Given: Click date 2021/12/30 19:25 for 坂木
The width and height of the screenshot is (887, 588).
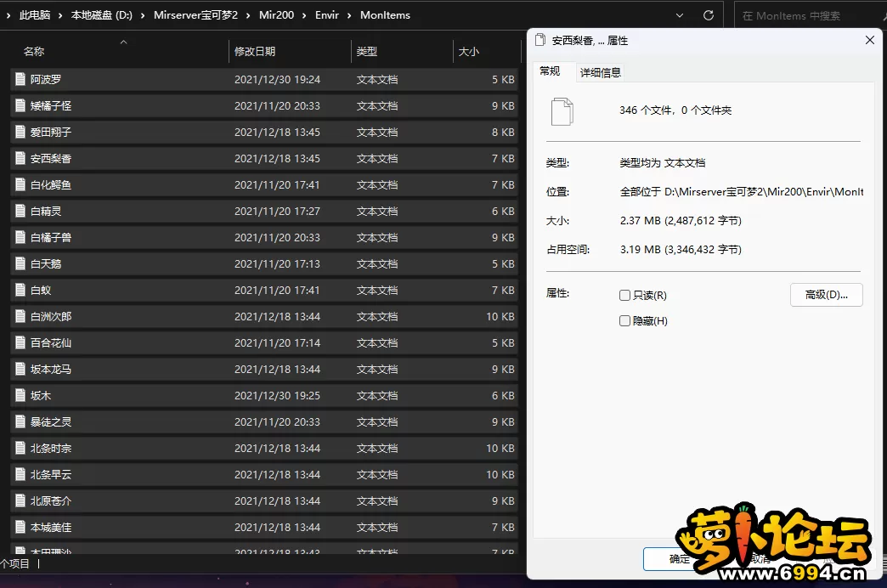Looking at the screenshot, I should coord(277,395).
